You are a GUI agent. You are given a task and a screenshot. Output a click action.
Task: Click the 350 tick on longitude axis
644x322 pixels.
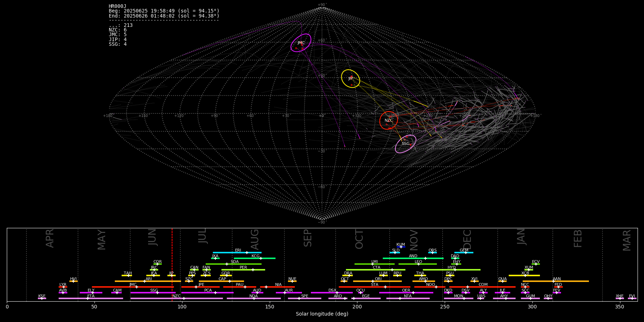click(x=620, y=307)
